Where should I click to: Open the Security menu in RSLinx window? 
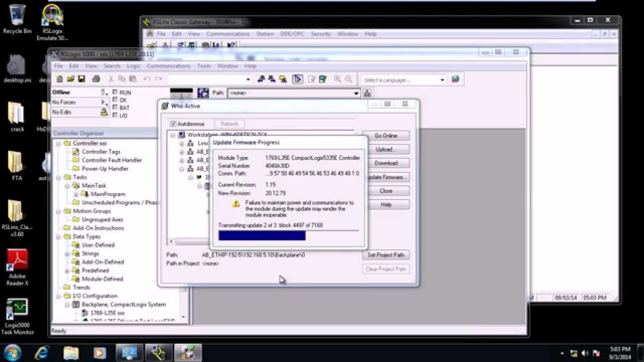[x=320, y=34]
